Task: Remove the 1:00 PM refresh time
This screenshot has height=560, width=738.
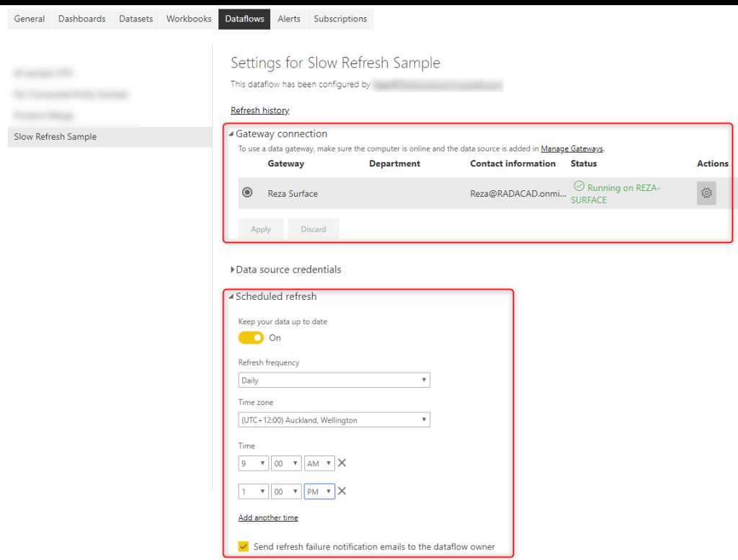Action: [342, 491]
